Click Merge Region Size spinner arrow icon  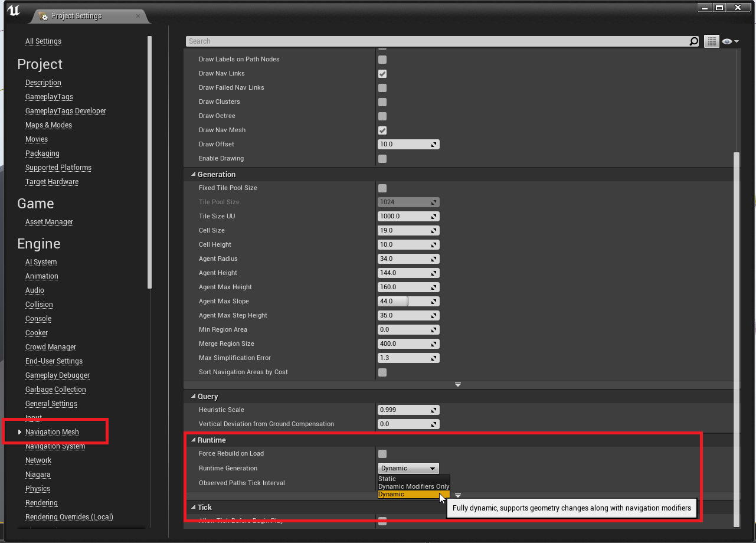click(434, 344)
